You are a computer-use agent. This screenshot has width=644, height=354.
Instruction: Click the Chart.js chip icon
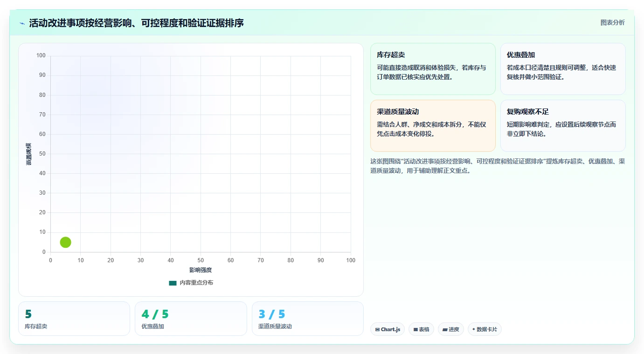(x=377, y=330)
